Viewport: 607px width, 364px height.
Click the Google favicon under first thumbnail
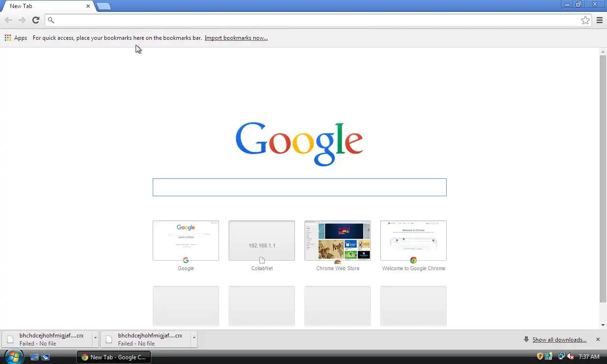[x=186, y=260]
